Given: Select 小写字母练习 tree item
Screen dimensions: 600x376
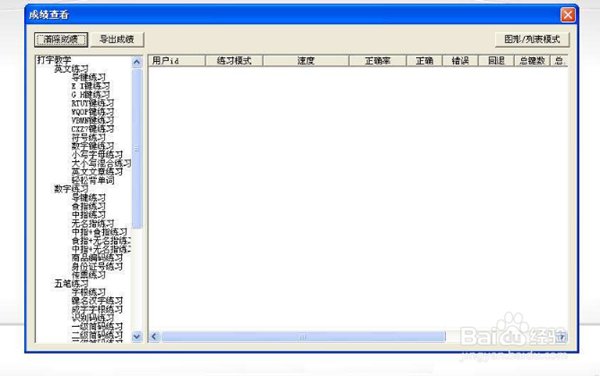Looking at the screenshot, I should (97, 155).
